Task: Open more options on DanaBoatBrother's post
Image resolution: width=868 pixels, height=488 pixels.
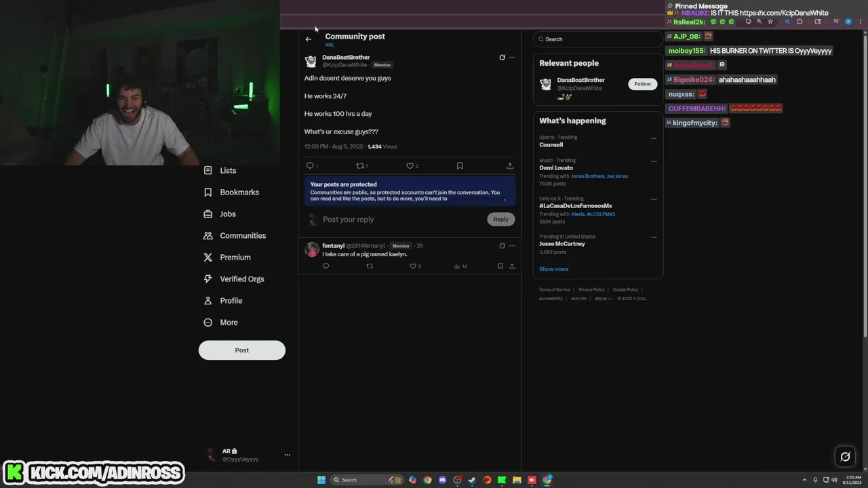Action: pos(512,58)
